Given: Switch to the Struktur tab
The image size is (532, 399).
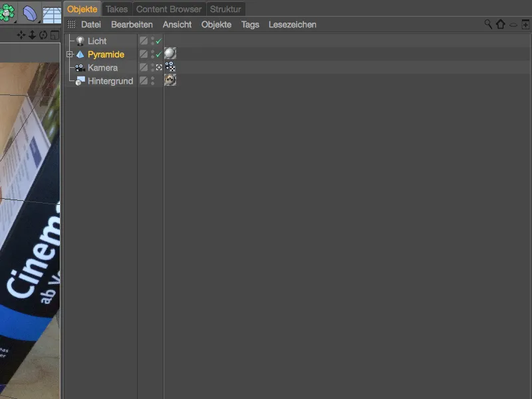Looking at the screenshot, I should coord(225,9).
